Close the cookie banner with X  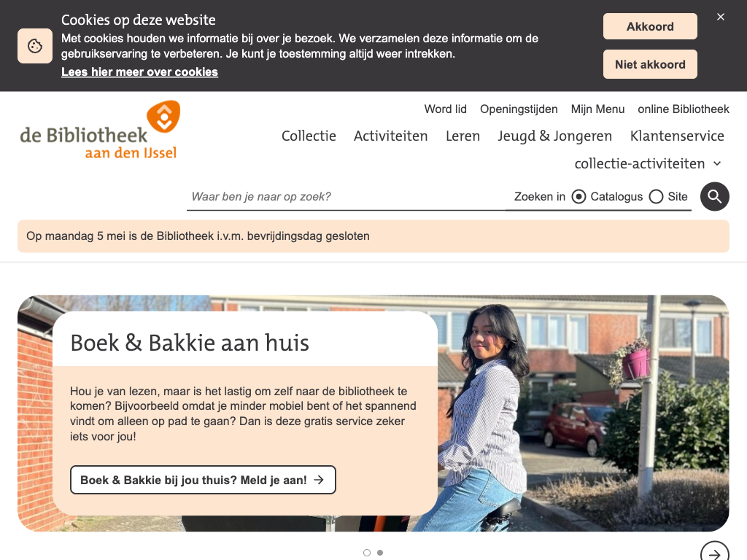(x=720, y=17)
